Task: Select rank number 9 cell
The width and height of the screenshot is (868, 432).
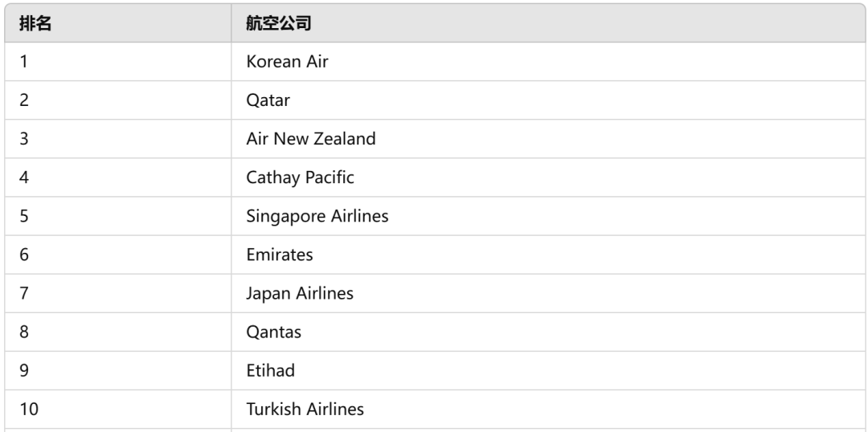Action: click(118, 371)
